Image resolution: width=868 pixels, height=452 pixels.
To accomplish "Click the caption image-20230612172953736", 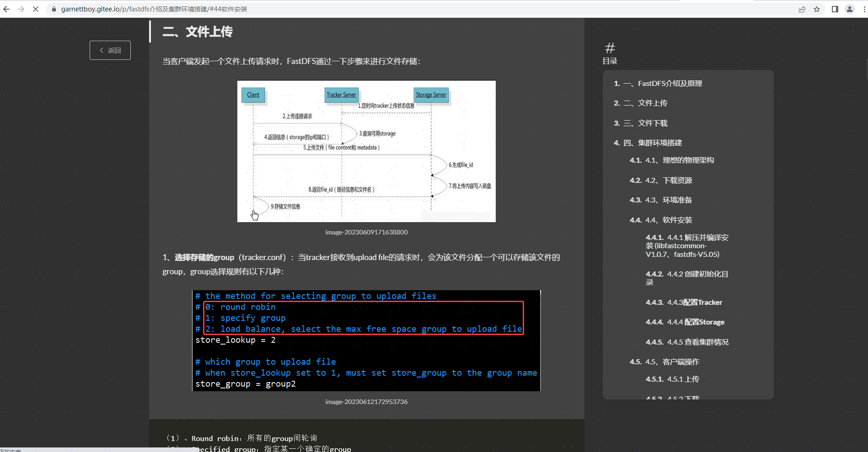I will 366,402.
